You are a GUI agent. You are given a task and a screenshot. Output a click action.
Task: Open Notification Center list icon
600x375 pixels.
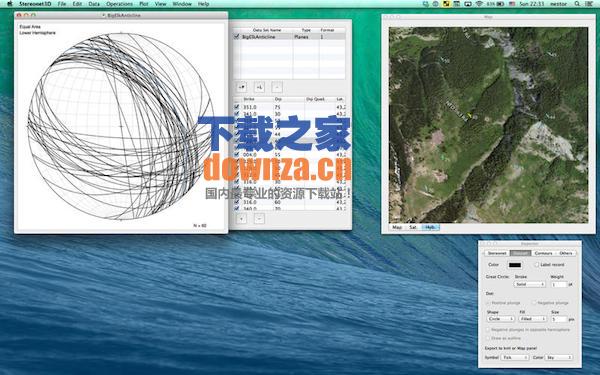point(589,4)
